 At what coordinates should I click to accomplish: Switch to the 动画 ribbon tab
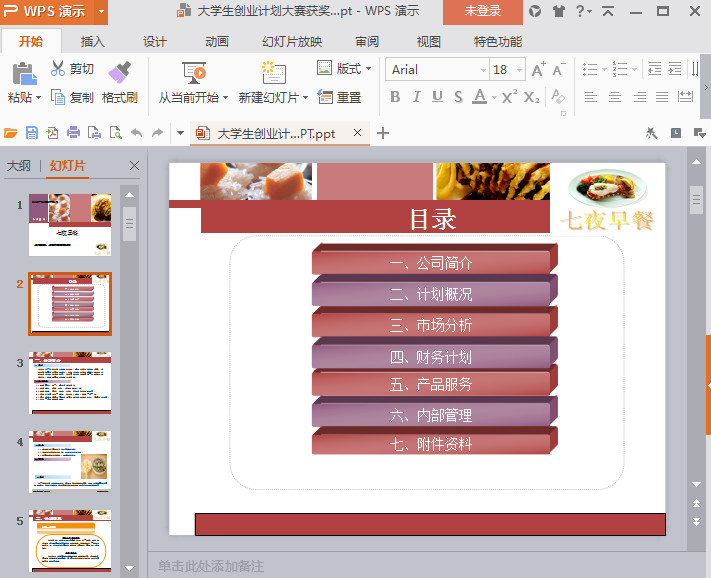(217, 42)
